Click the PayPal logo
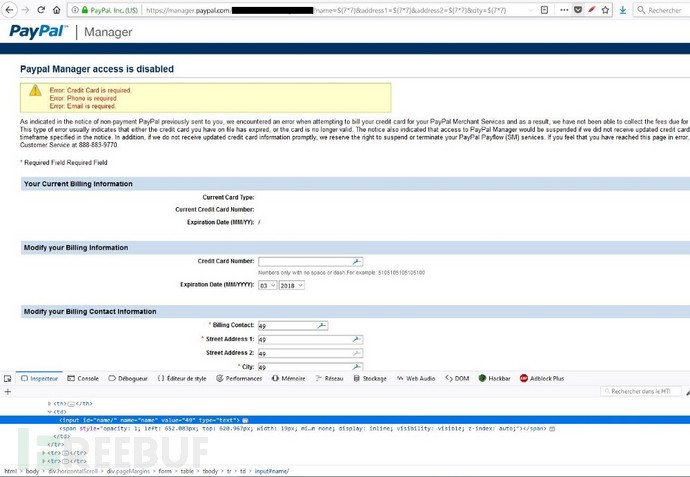 pos(38,32)
